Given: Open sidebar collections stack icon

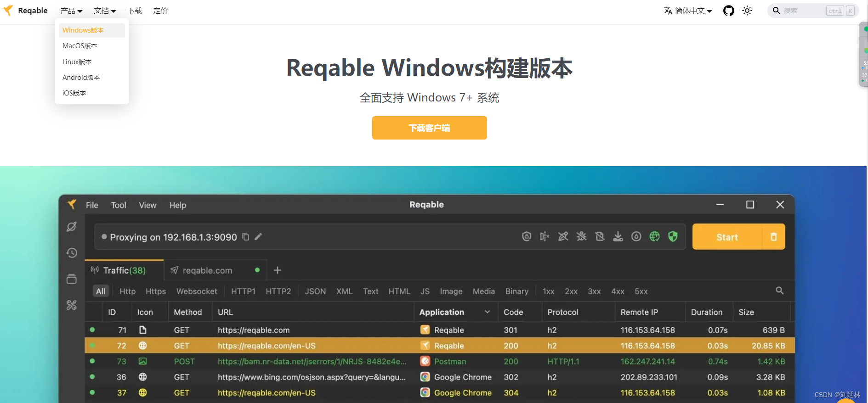Looking at the screenshot, I should pyautogui.click(x=72, y=279).
